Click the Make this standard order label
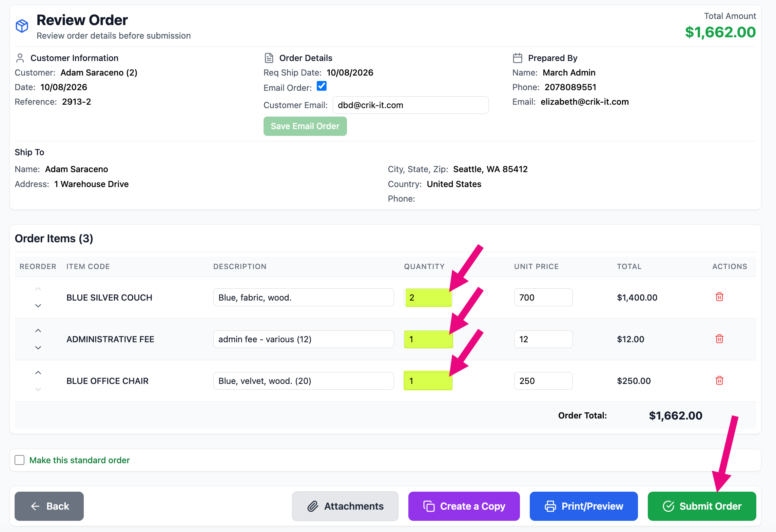 [79, 460]
